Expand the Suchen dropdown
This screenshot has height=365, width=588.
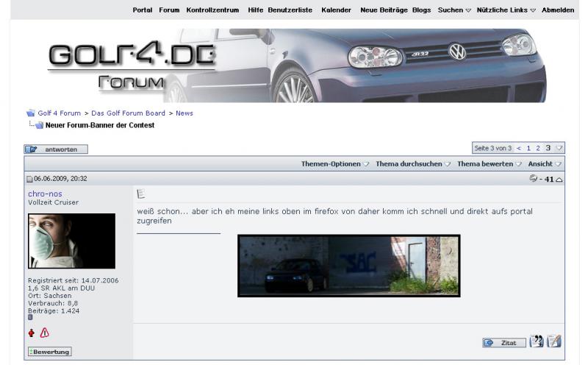454,10
